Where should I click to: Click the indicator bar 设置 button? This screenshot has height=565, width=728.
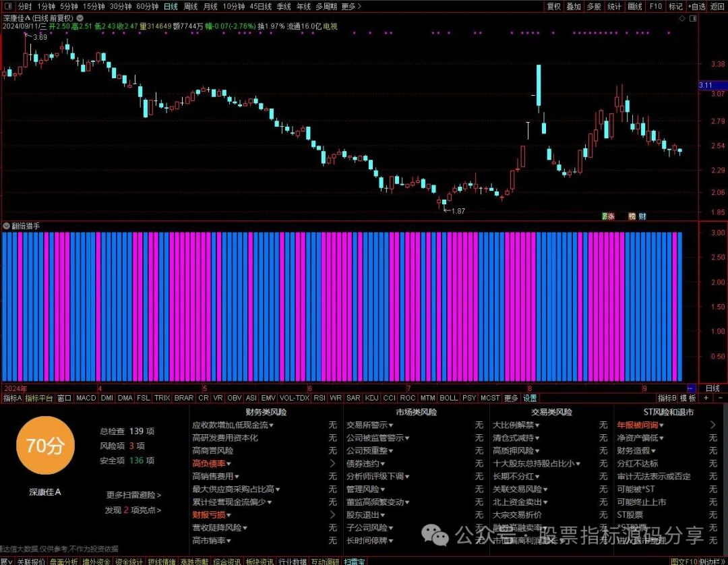pos(530,398)
